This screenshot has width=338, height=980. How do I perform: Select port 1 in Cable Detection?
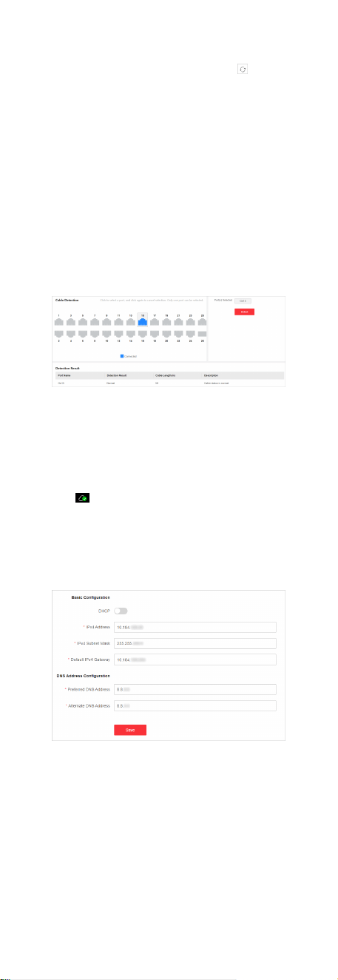point(59,322)
